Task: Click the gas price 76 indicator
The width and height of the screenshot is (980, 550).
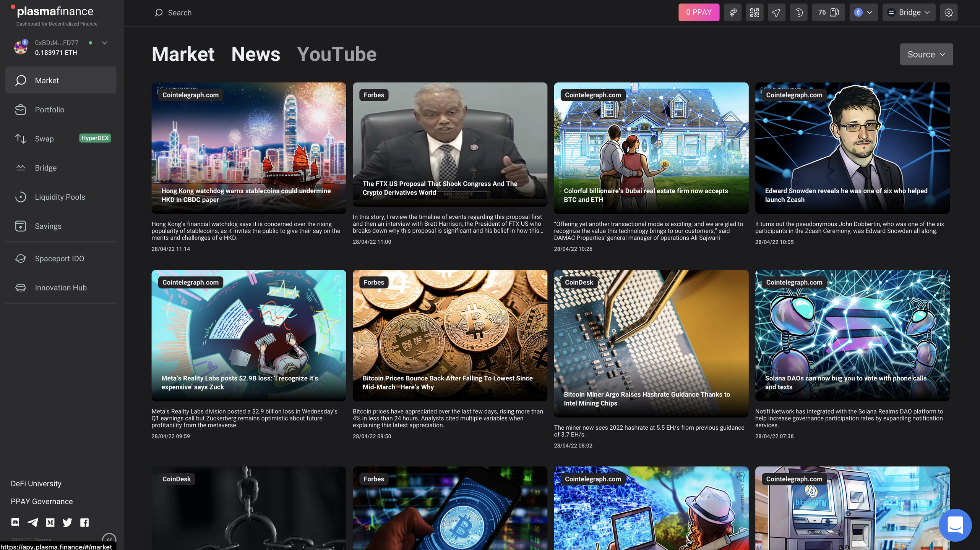Action: click(828, 13)
